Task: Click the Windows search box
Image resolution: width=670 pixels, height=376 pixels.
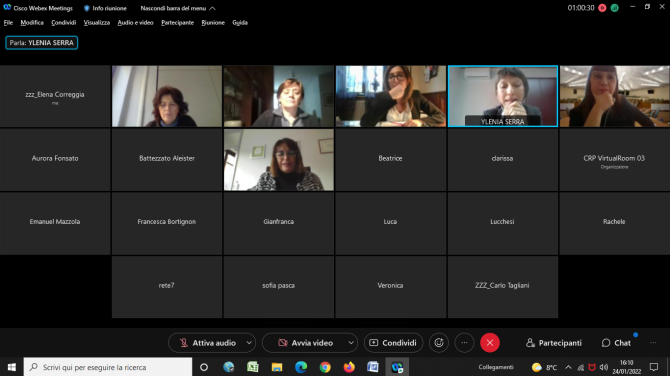Action: (108, 367)
